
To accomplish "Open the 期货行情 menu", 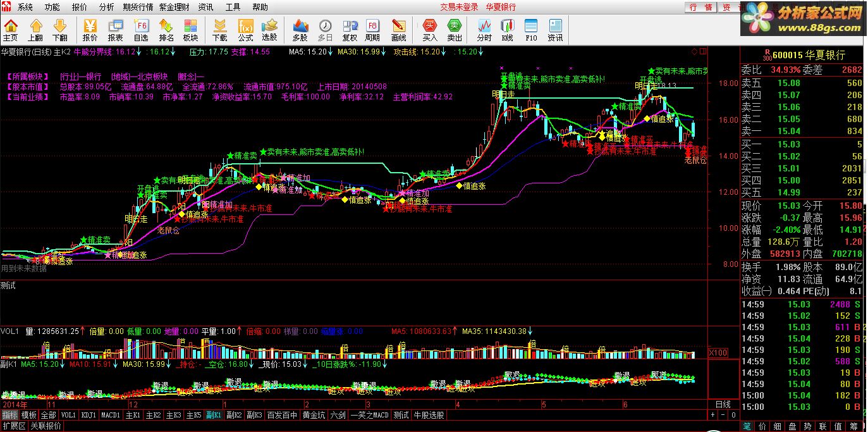I will [x=138, y=7].
